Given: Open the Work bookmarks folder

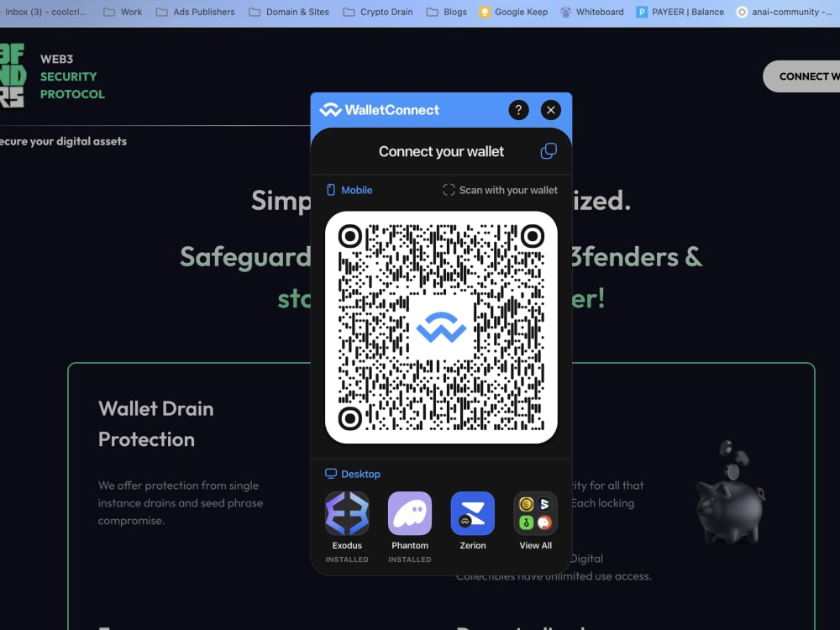Looking at the screenshot, I should pos(123,12).
